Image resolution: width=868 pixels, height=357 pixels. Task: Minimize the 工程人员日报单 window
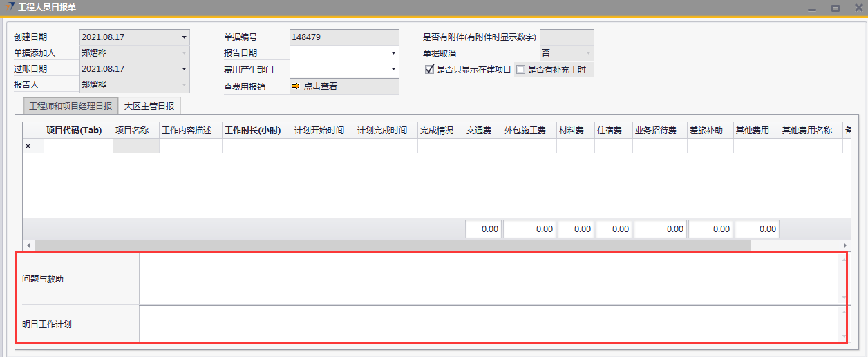(813, 8)
